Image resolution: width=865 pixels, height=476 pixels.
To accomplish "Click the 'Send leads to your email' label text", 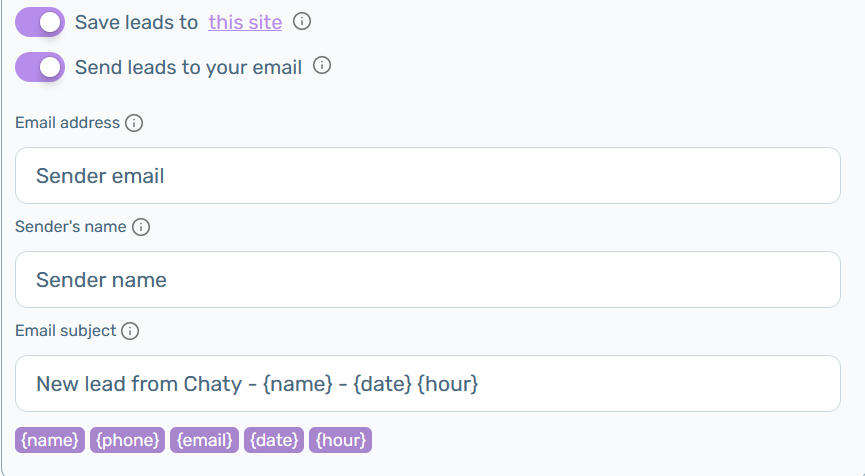I will click(188, 67).
